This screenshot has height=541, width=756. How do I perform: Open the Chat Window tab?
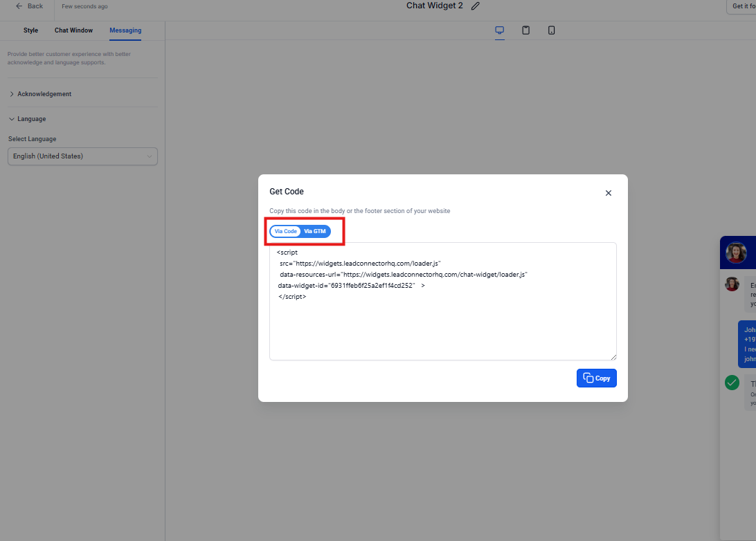click(x=73, y=30)
